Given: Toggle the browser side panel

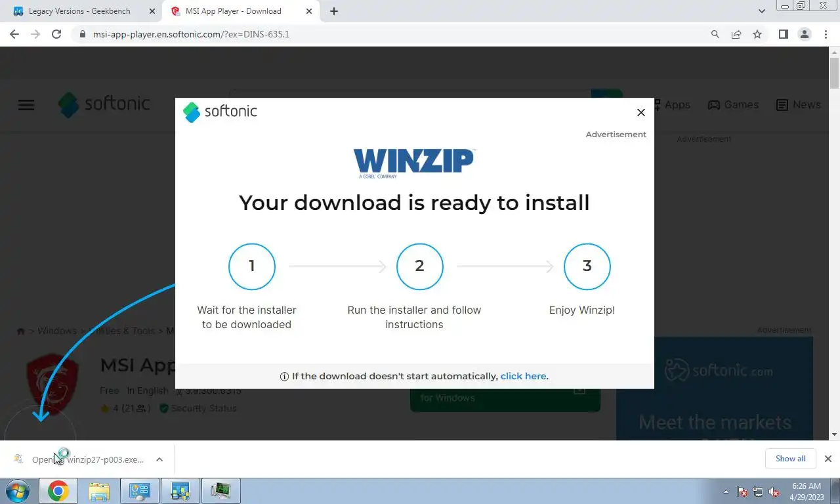Looking at the screenshot, I should coord(783,34).
